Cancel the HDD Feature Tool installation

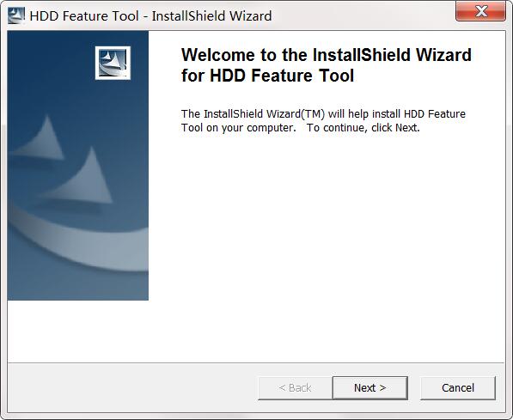(458, 387)
